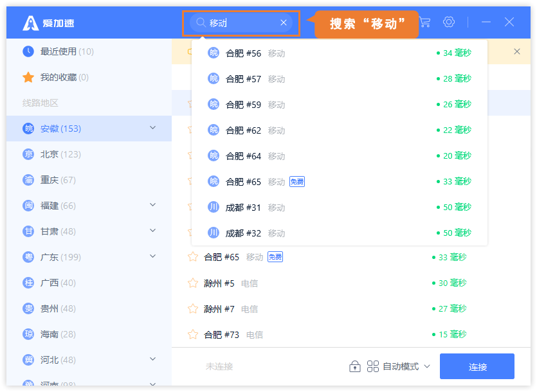This screenshot has height=392, width=537.
Task: Click the 34 毫秒 latency of 合肥 #56
Action: tap(454, 53)
